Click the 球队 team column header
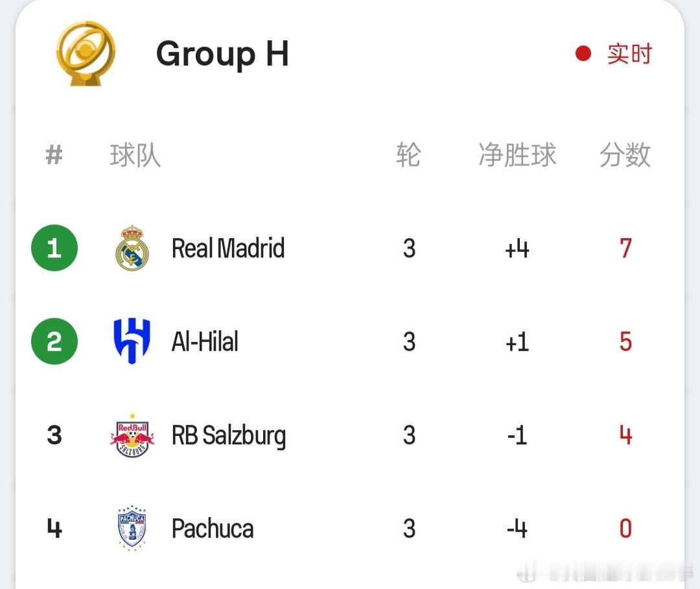The width and height of the screenshot is (700, 589). 135,155
